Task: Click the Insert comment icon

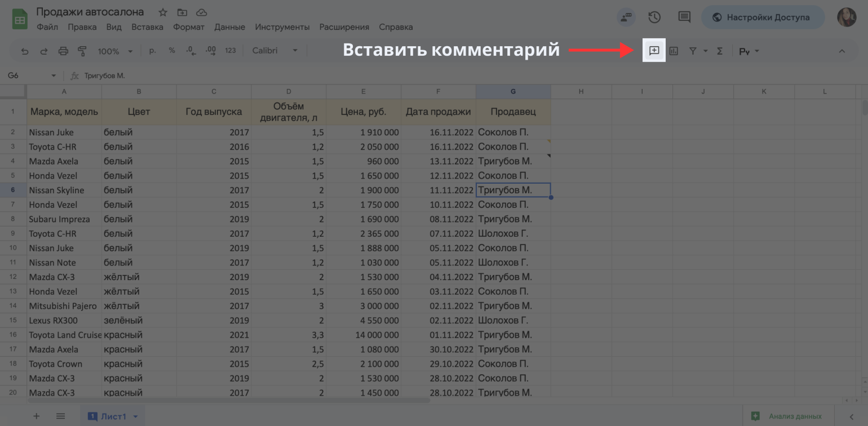Action: [x=654, y=51]
